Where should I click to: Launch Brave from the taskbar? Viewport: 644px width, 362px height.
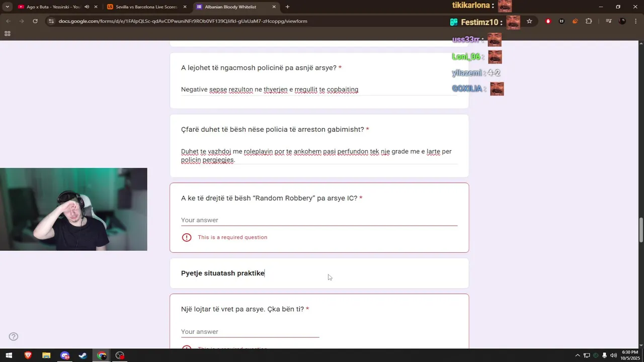point(28,355)
